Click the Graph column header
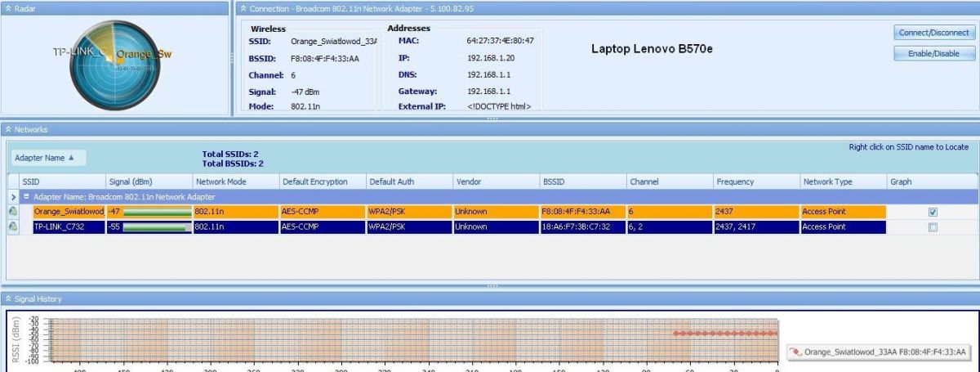Viewport: 980px width, 372px height. [x=931, y=182]
